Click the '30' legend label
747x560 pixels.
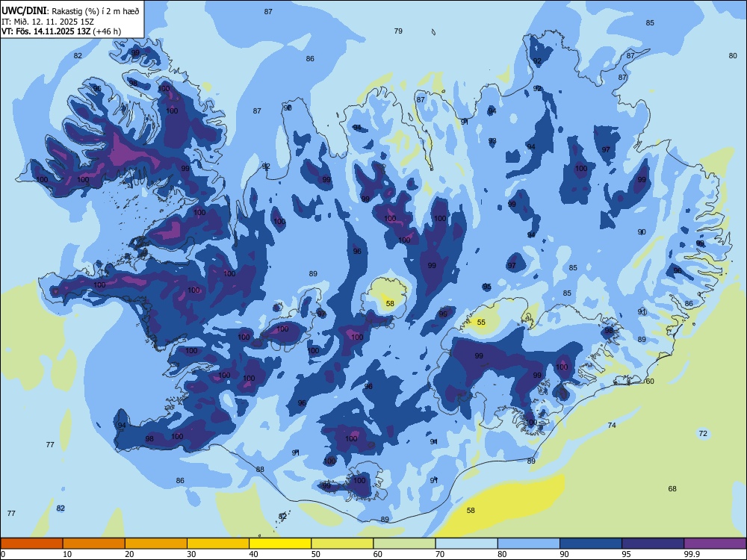click(x=191, y=554)
